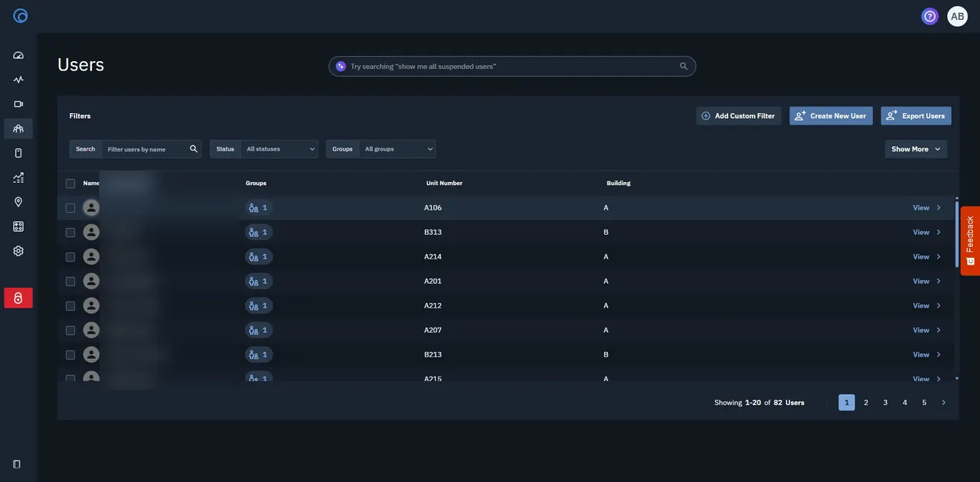The height and width of the screenshot is (482, 980).
Task: Click the app logo at top left
Action: pos(21,16)
